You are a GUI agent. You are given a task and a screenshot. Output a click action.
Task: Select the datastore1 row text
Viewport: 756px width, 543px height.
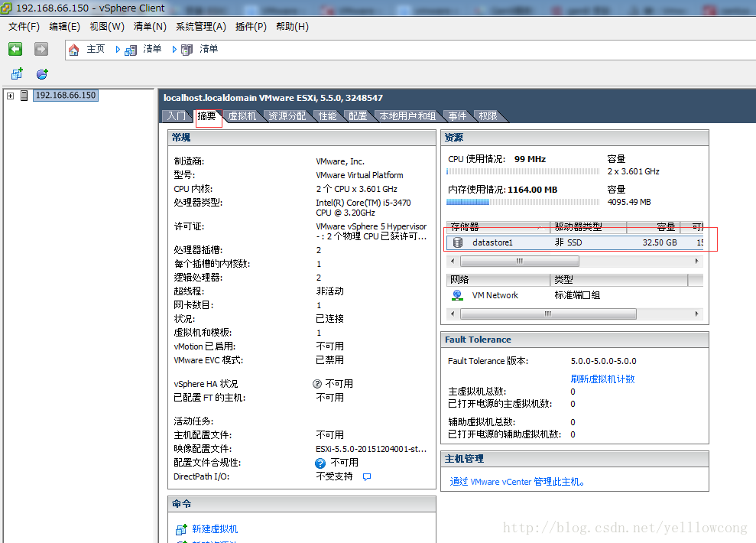click(x=492, y=242)
